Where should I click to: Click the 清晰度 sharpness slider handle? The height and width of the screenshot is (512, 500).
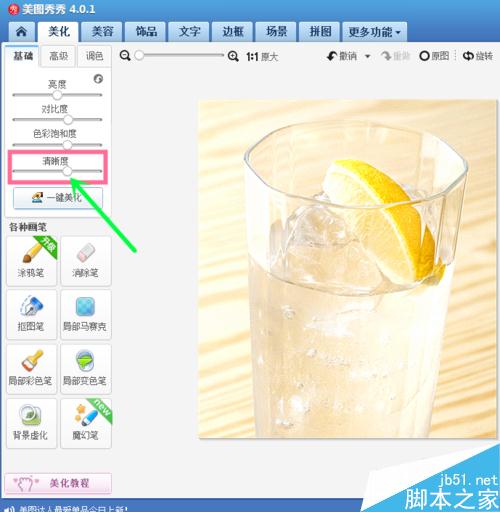coord(67,171)
